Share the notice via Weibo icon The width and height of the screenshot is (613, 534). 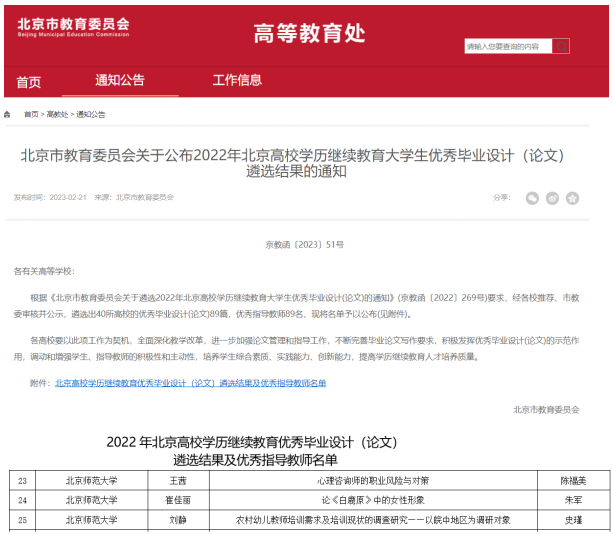(x=552, y=198)
